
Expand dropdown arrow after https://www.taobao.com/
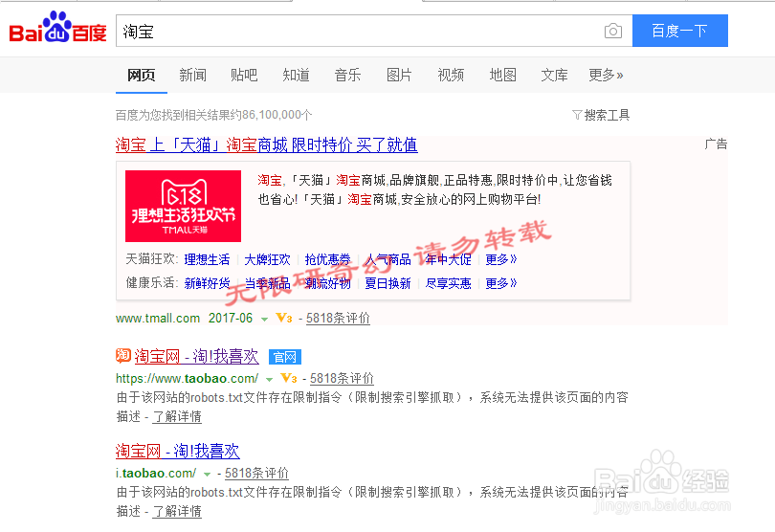(270, 380)
